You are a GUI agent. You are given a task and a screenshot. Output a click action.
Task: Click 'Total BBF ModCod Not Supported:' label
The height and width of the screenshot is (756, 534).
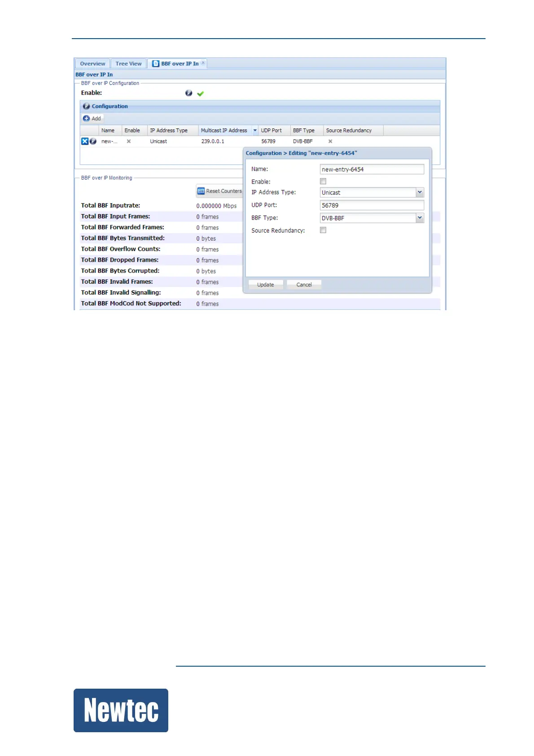click(131, 303)
